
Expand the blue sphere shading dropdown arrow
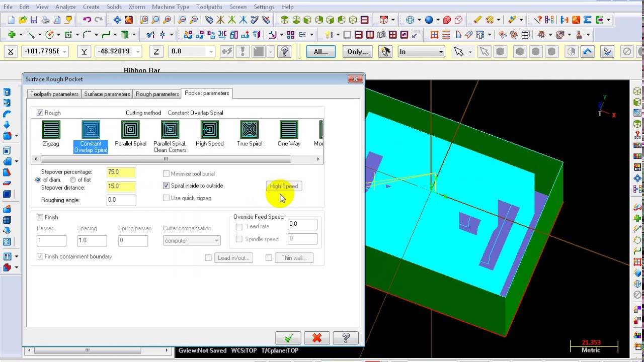(x=438, y=20)
